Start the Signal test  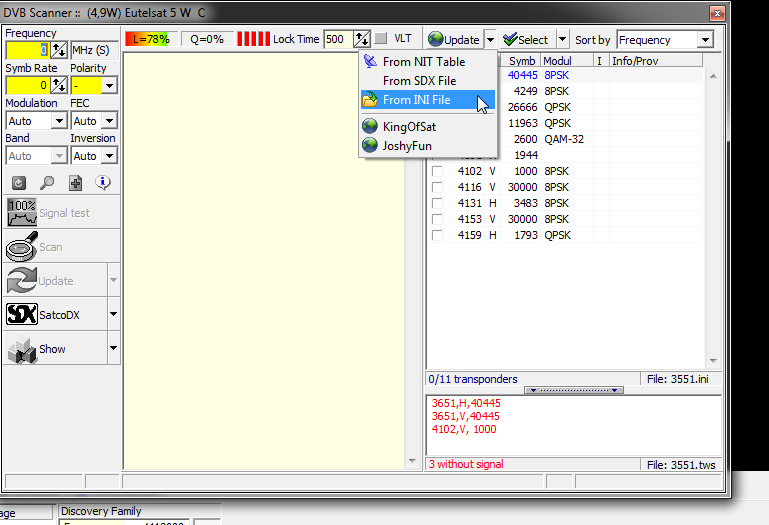click(x=62, y=212)
